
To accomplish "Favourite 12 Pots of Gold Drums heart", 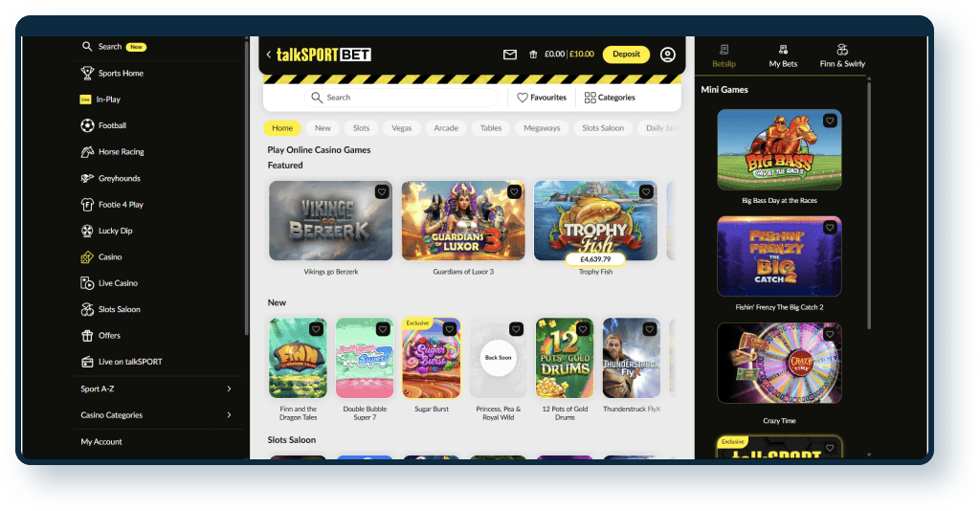I will point(583,329).
